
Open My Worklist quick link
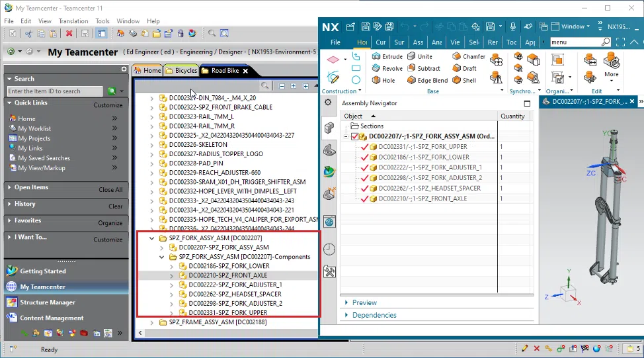click(34, 128)
